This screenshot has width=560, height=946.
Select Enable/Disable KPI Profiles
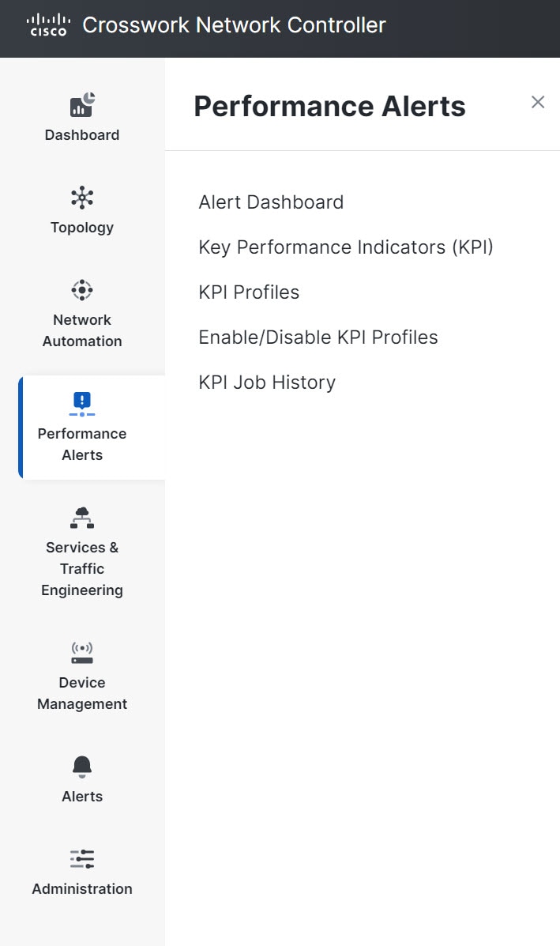pos(318,337)
